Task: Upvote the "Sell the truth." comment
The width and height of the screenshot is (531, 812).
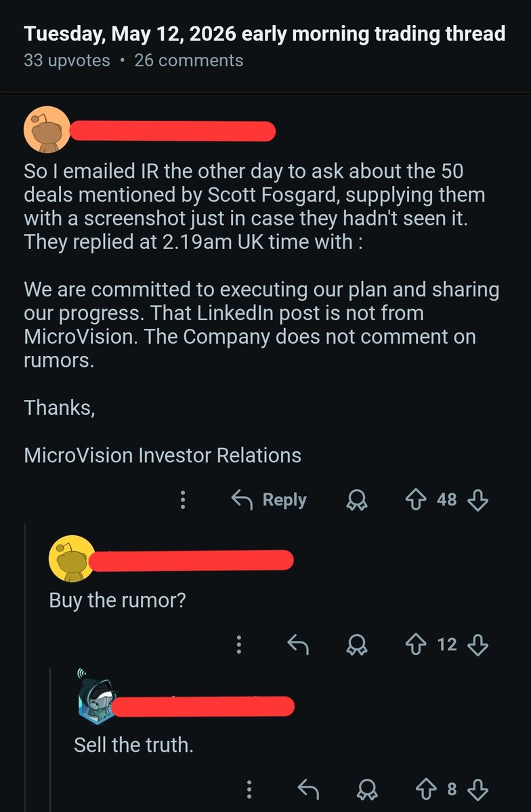Action: point(426,789)
